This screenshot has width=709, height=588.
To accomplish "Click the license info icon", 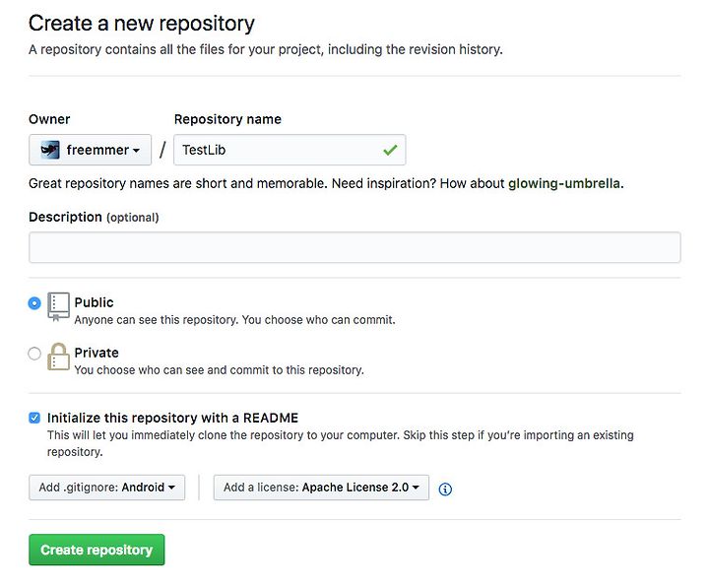I will click(x=445, y=489).
